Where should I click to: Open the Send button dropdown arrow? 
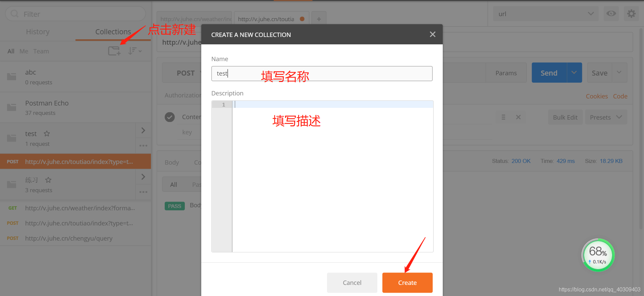coord(574,73)
